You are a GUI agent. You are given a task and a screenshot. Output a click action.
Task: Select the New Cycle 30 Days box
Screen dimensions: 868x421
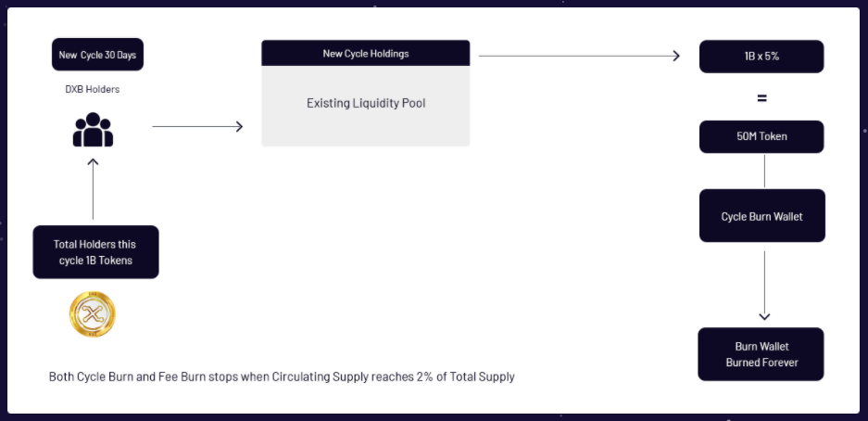click(x=97, y=55)
